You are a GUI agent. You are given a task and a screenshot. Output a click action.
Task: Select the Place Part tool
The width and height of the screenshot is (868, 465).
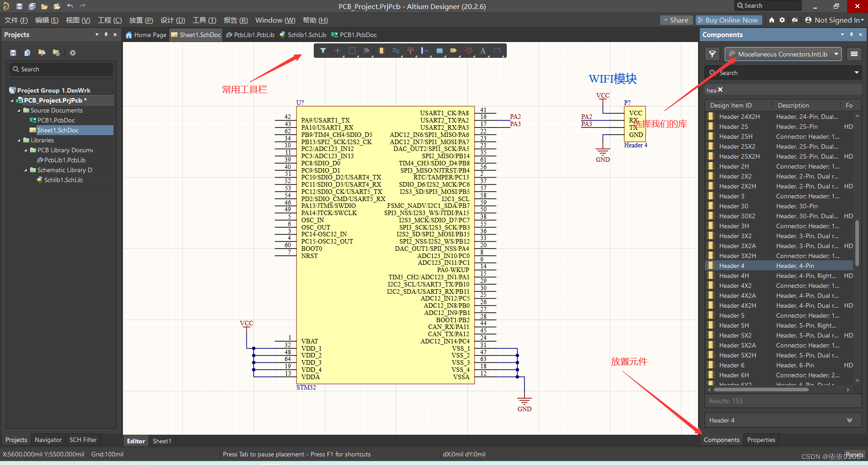381,51
